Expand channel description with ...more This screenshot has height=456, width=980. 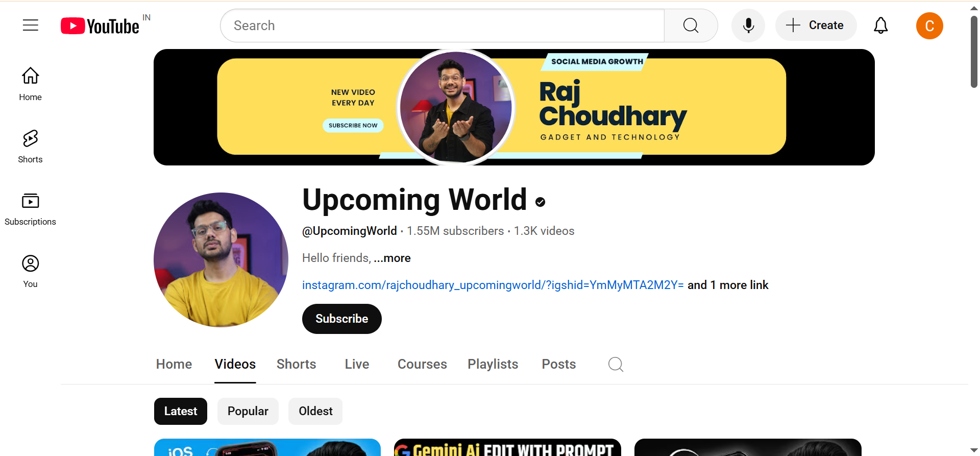pyautogui.click(x=392, y=258)
